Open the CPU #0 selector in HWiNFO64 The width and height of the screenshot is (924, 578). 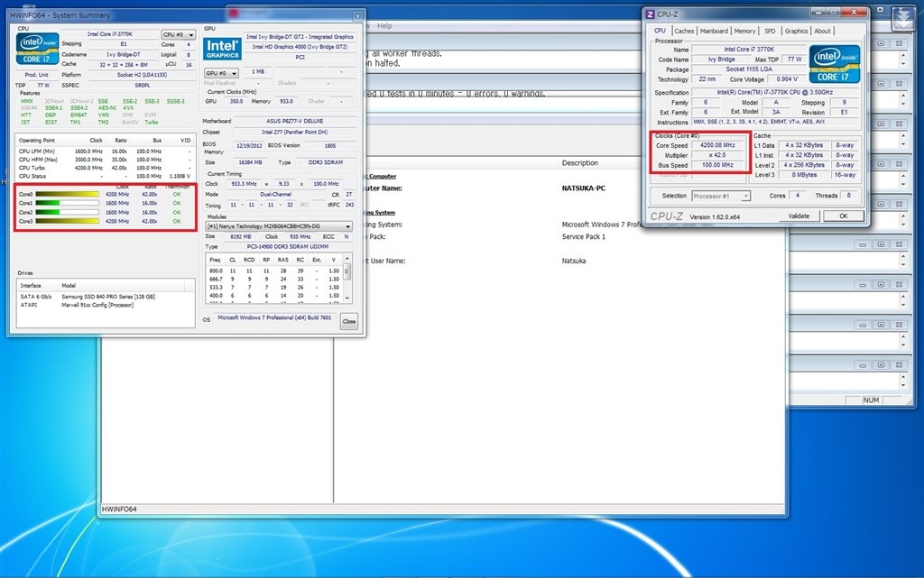[178, 35]
